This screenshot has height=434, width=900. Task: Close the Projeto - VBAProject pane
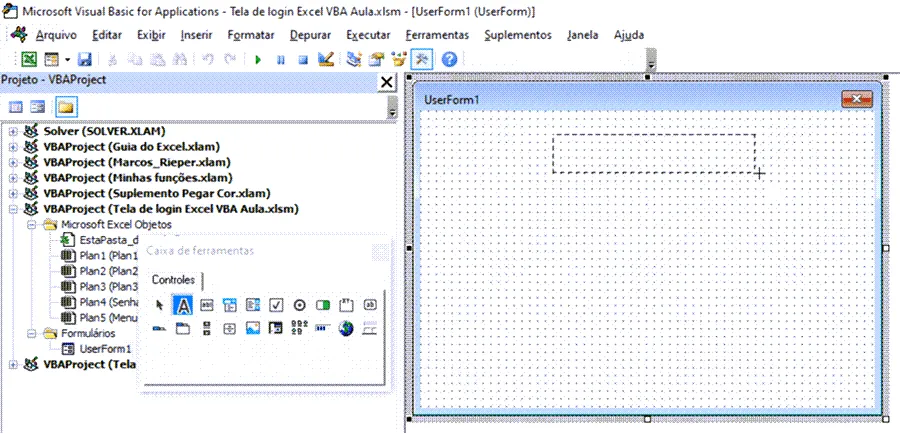[x=387, y=83]
